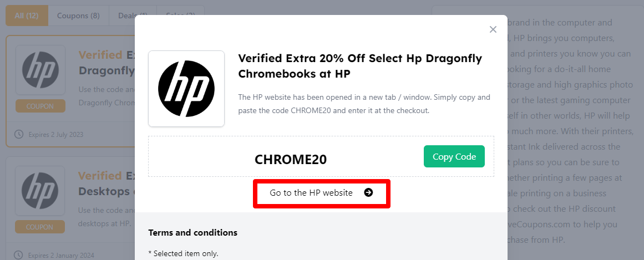Click the clock icon beside Expires 2 January 2024
The image size is (644, 260).
[x=19, y=255]
